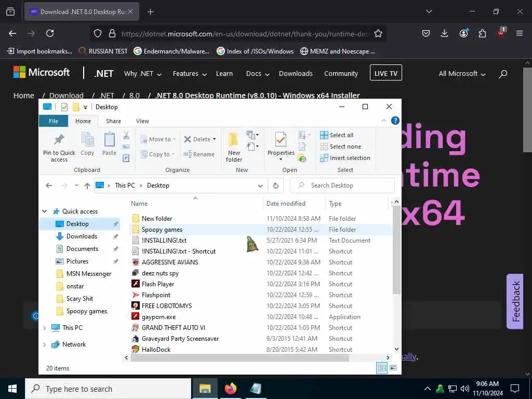
Task: Select the Home ribbon tab
Action: click(83, 121)
